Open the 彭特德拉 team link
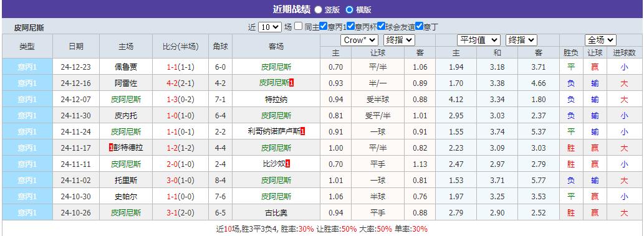 [128, 148]
